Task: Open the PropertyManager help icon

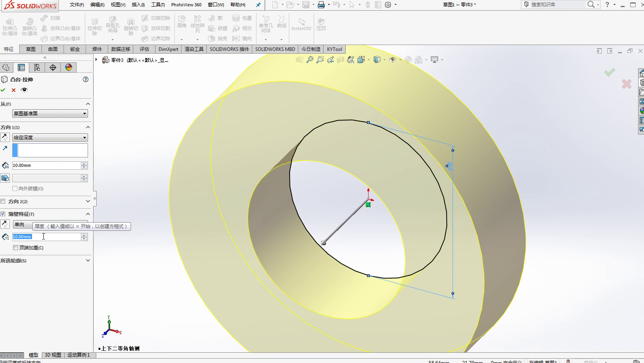Action: [x=86, y=79]
